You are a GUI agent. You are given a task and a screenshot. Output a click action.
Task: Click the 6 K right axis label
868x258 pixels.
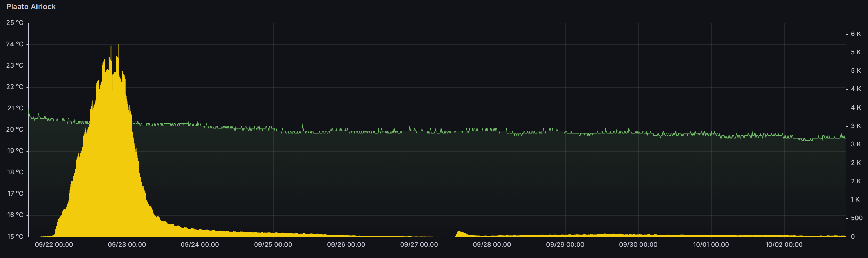856,34
